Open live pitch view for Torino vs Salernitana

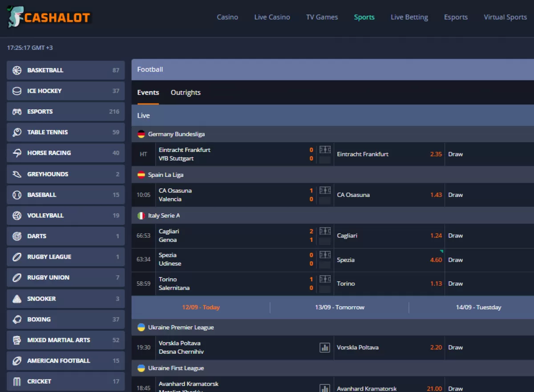325,279
